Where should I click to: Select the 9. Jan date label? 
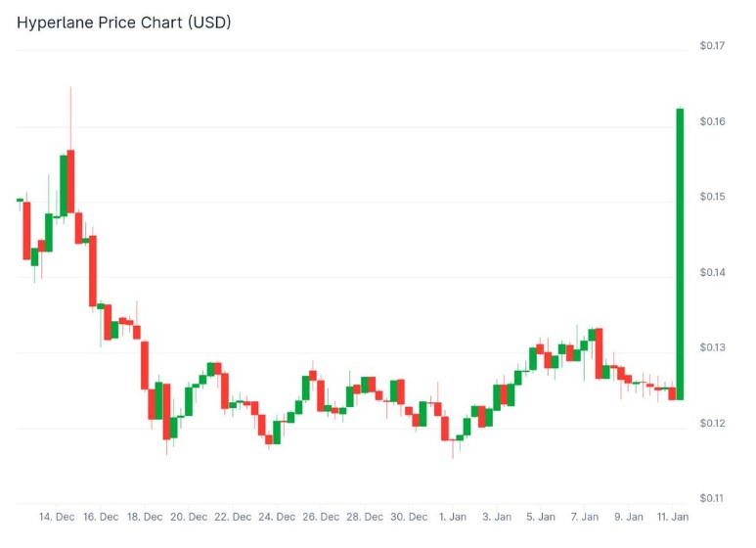pos(629,517)
